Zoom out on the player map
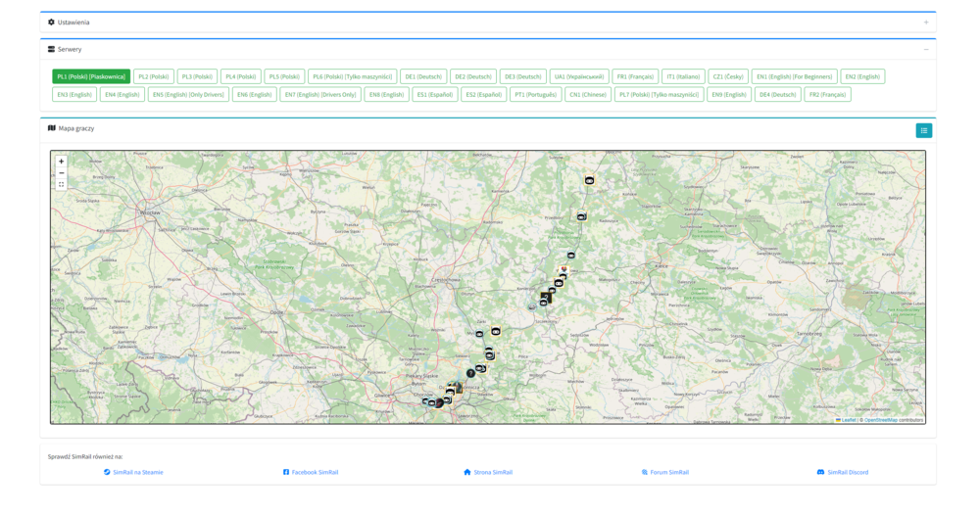Viewport: 980px width, 516px height. pyautogui.click(x=61, y=173)
